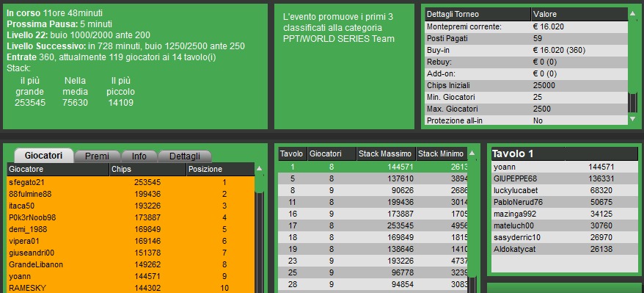Select player sfegato21 row
The width and height of the screenshot is (644, 293).
coord(131,182)
